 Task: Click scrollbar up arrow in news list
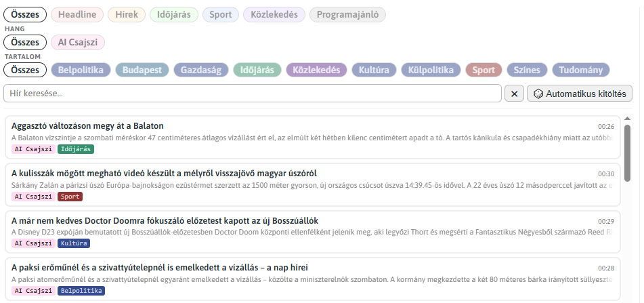point(627,119)
